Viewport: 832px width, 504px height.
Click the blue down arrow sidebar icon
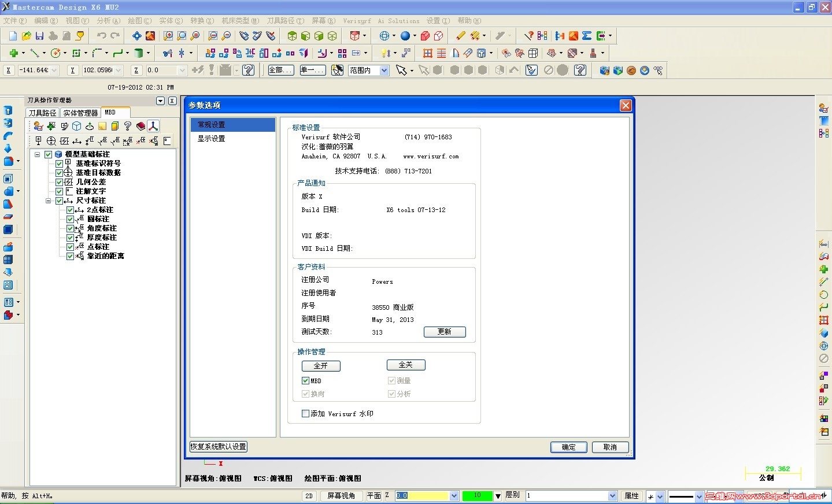(x=8, y=149)
